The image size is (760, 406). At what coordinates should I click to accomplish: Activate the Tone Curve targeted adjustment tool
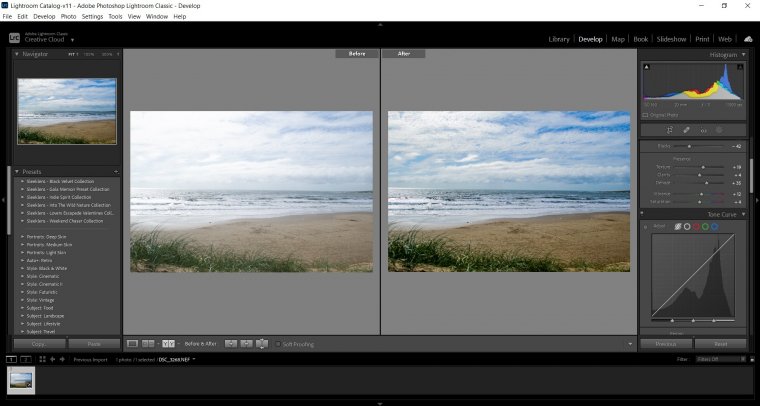pyautogui.click(x=646, y=227)
